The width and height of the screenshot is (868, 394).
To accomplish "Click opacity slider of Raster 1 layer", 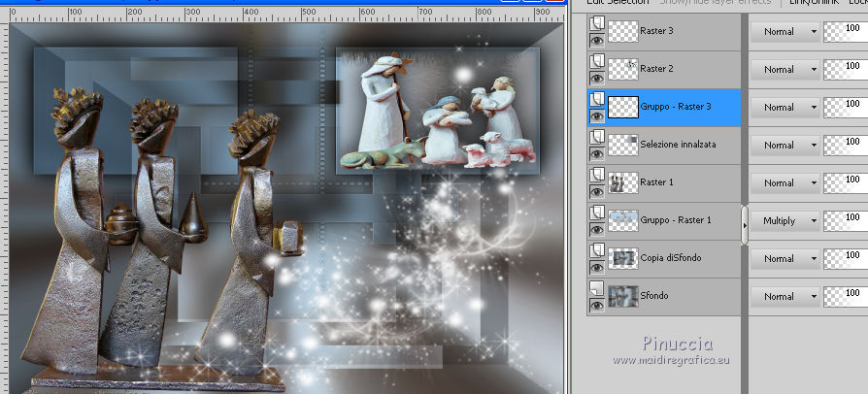I will 846,183.
